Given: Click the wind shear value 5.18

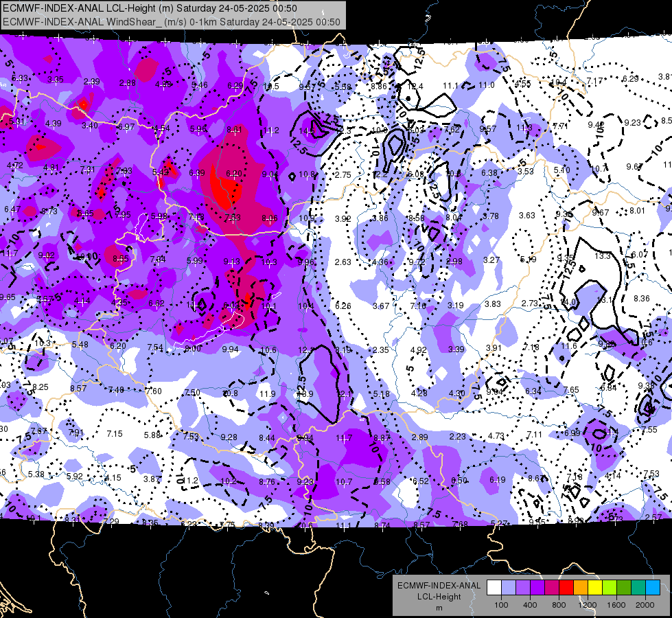Looking at the screenshot, I should 381,393.
